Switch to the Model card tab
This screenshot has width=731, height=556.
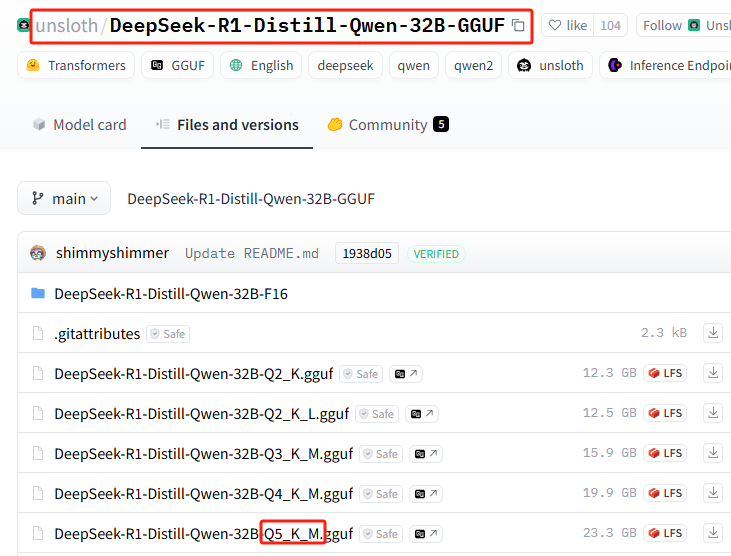(x=80, y=125)
